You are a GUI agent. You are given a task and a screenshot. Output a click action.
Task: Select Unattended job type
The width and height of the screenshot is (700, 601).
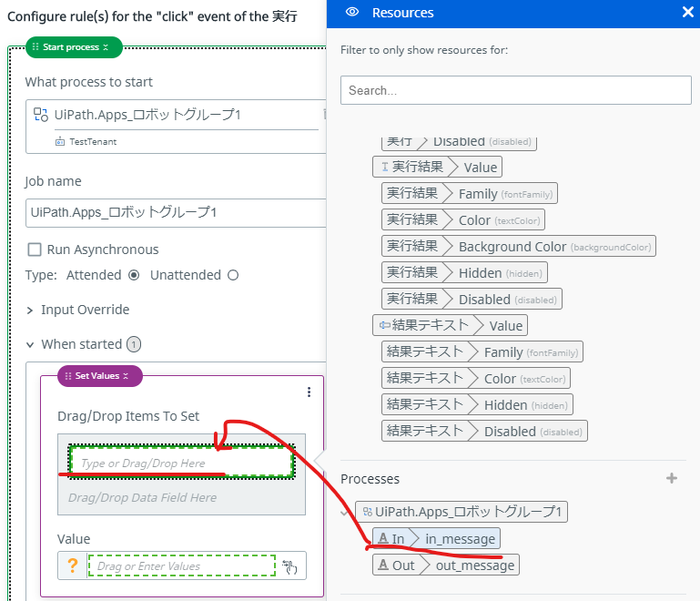coord(233,275)
